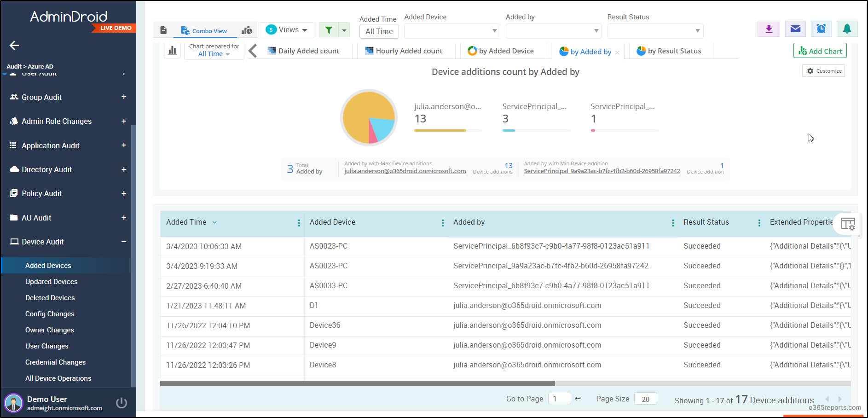Click the alerts bell icon
The width and height of the screenshot is (868, 418).
pyautogui.click(x=847, y=29)
